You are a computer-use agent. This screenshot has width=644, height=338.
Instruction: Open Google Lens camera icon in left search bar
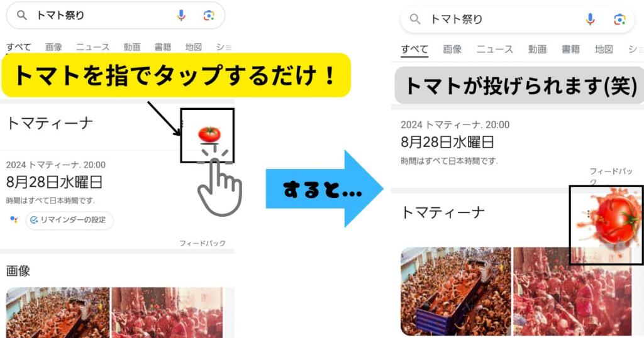tap(209, 16)
